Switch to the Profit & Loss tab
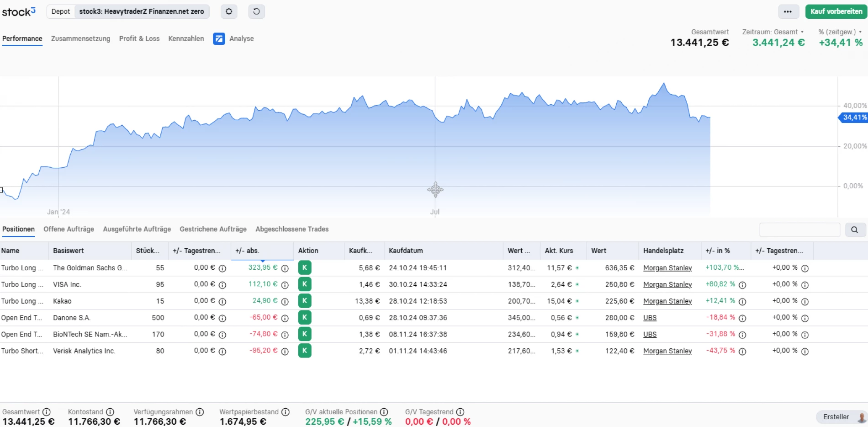This screenshot has width=868, height=427. 139,39
